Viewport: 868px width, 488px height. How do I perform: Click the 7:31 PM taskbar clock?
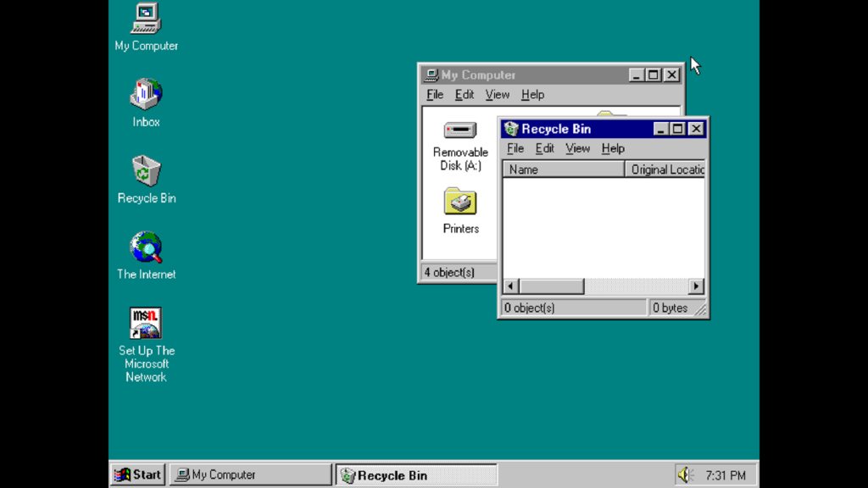(x=726, y=475)
